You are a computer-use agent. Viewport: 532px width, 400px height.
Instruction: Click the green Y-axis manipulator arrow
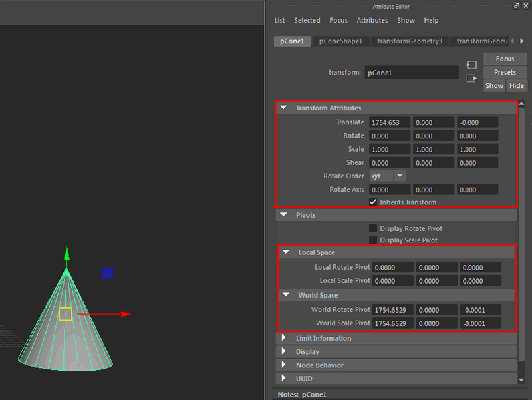tap(66, 254)
